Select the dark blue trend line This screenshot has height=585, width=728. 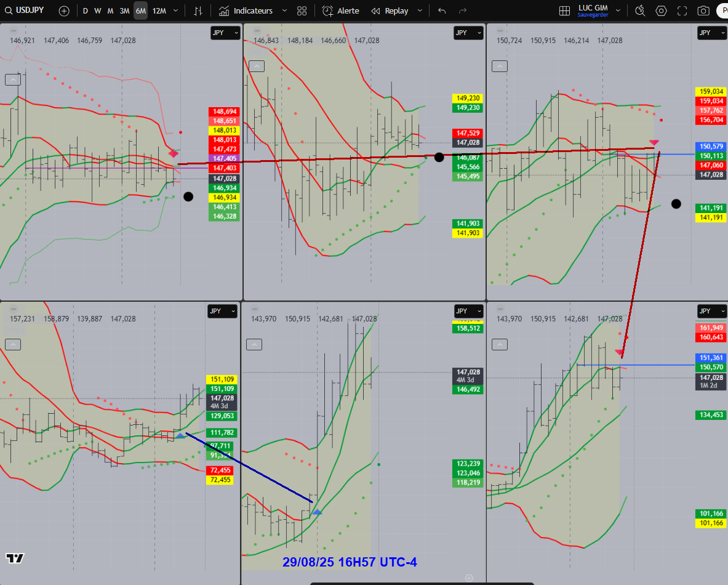(x=249, y=468)
